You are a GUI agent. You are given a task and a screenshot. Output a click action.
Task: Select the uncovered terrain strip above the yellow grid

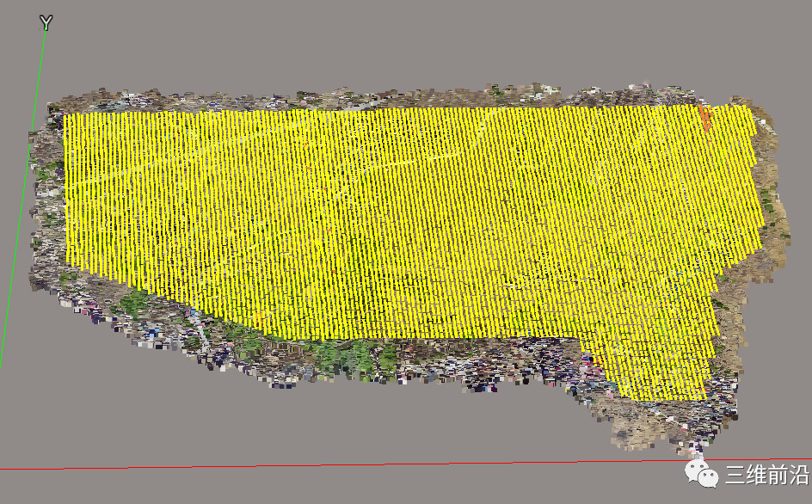click(387, 97)
